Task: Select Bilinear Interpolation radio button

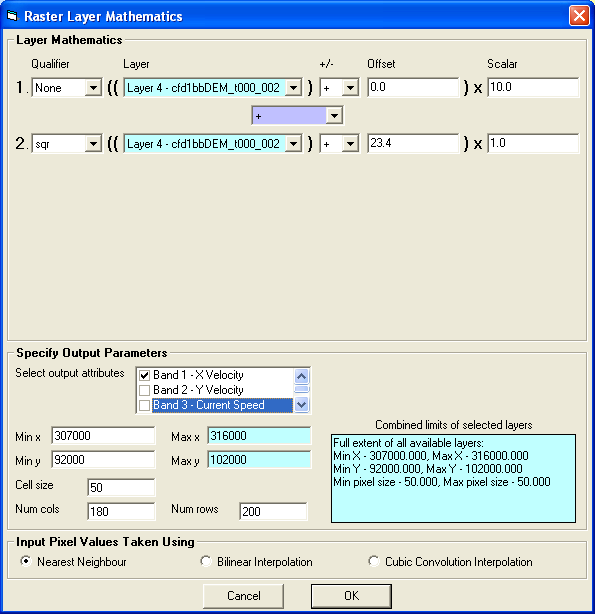Action: (205, 561)
